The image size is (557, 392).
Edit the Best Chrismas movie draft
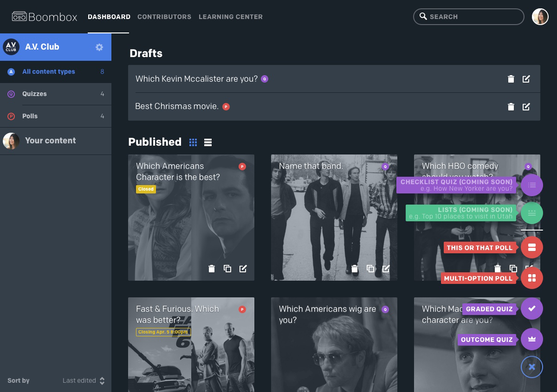coord(526,107)
